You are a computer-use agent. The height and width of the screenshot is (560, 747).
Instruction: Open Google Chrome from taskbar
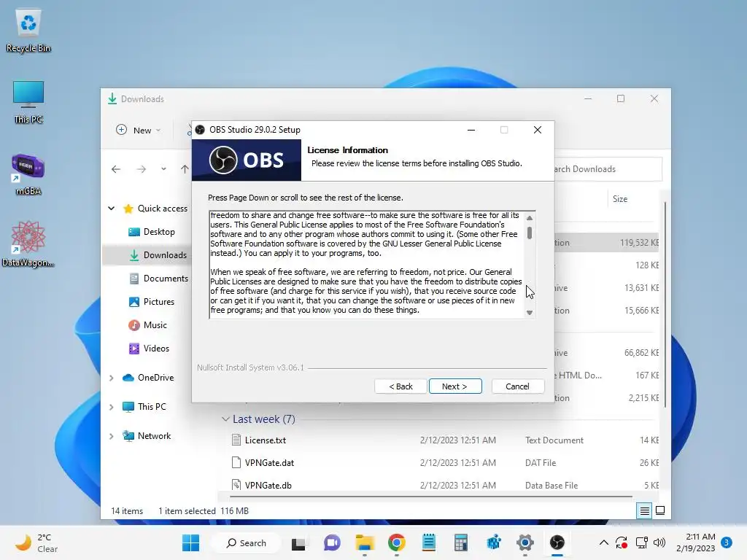point(396,542)
